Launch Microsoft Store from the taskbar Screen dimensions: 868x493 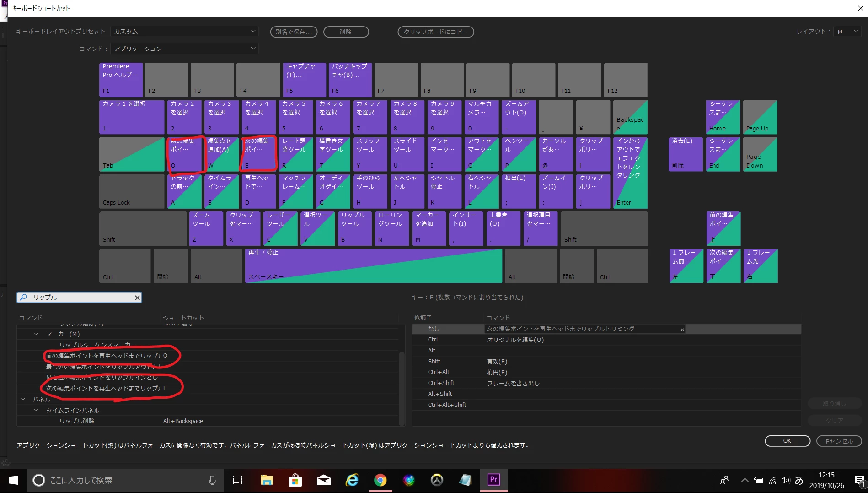pos(295,480)
